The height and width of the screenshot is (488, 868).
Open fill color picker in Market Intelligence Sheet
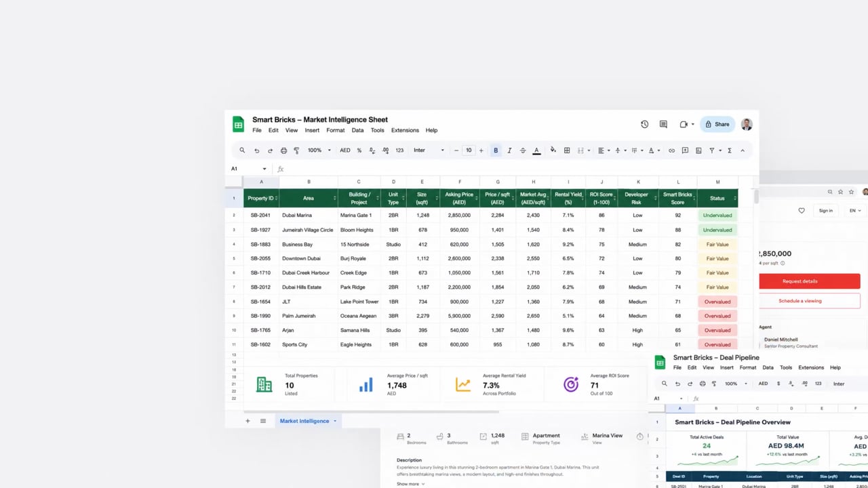(553, 150)
